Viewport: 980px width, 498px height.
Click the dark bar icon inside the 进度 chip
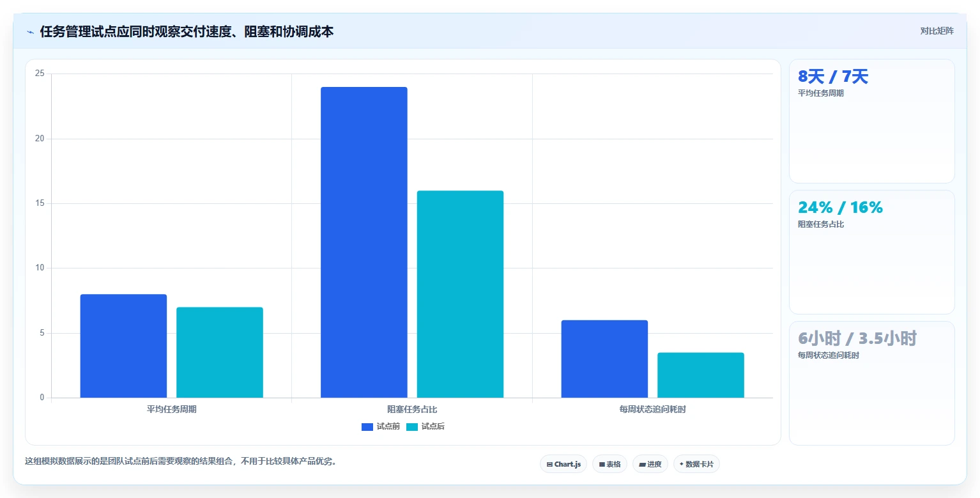coord(642,465)
